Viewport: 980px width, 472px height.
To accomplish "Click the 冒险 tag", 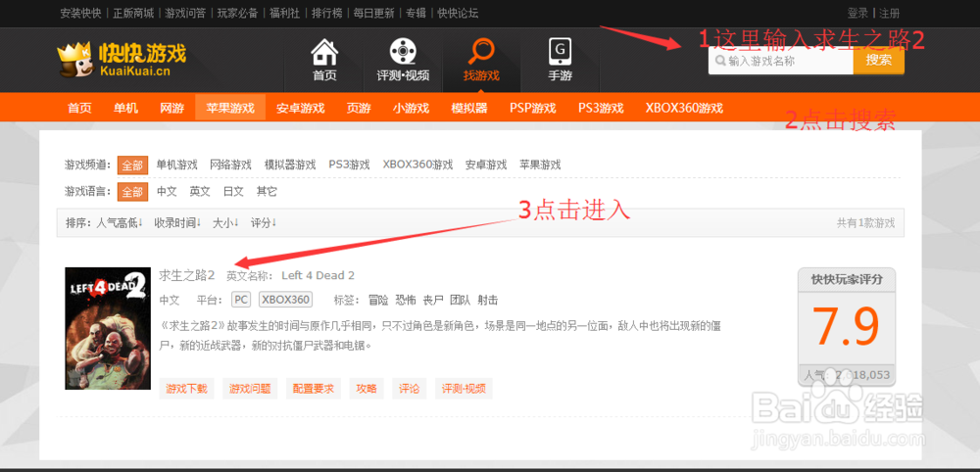I will coord(378,300).
